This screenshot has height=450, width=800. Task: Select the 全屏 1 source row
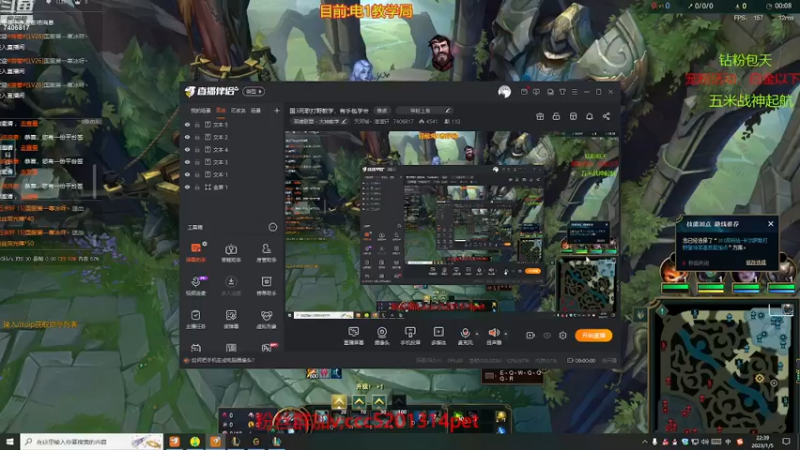[232, 187]
